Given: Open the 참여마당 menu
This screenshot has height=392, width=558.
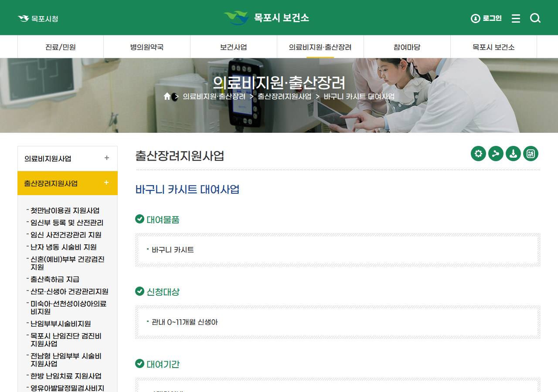Looking at the screenshot, I should [x=407, y=47].
